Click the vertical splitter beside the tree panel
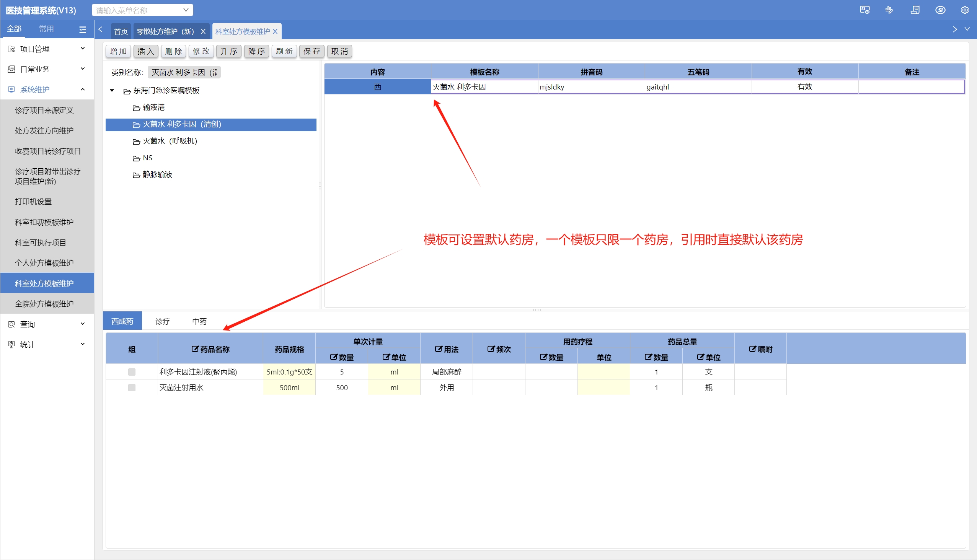This screenshot has width=977, height=560. click(320, 186)
